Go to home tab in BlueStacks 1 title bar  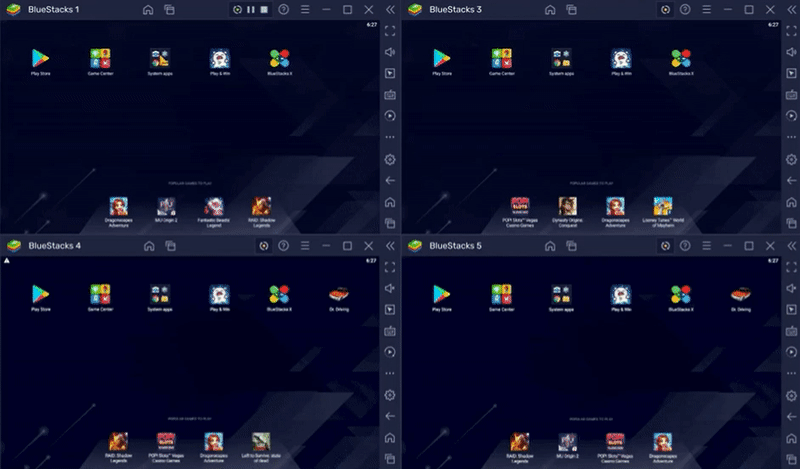coord(148,10)
